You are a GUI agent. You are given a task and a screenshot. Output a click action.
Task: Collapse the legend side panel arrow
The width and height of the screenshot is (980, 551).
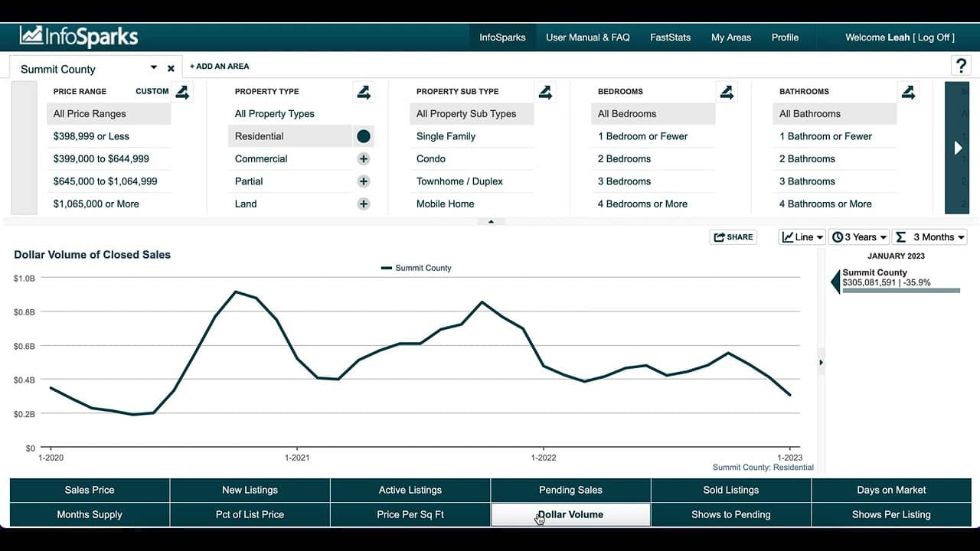pos(822,362)
